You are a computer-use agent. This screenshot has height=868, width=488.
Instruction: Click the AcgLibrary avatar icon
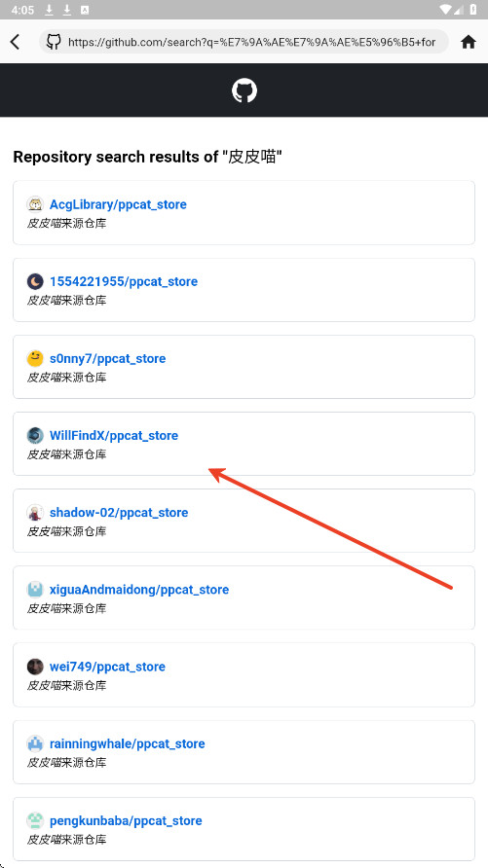click(35, 204)
